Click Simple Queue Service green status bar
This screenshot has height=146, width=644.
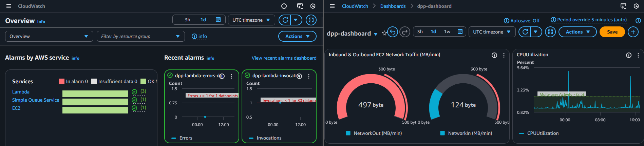click(95, 102)
